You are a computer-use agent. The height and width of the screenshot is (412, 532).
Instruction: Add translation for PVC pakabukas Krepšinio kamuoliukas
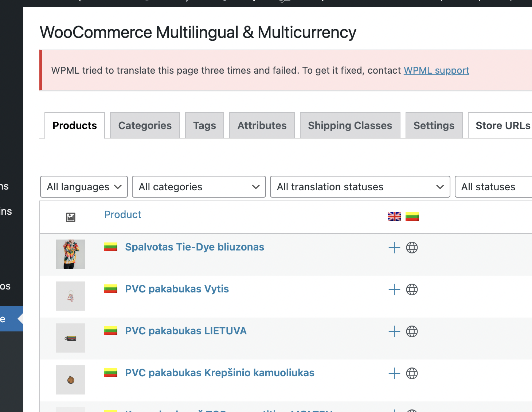(394, 373)
